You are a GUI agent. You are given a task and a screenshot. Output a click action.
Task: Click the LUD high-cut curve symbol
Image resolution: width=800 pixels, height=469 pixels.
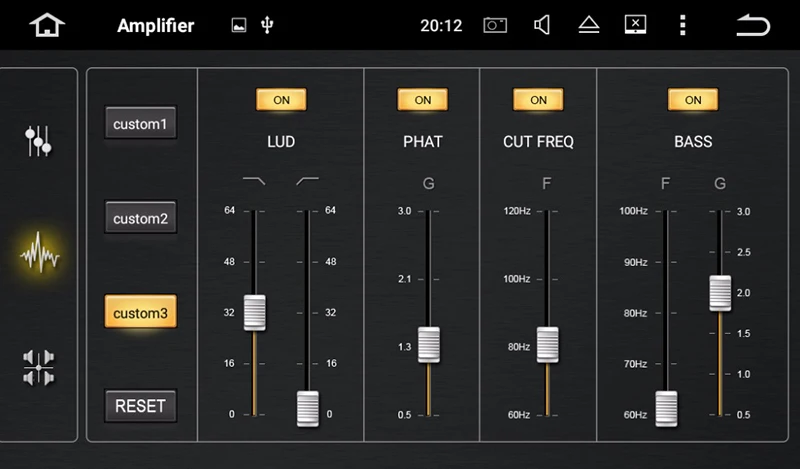[x=254, y=181]
